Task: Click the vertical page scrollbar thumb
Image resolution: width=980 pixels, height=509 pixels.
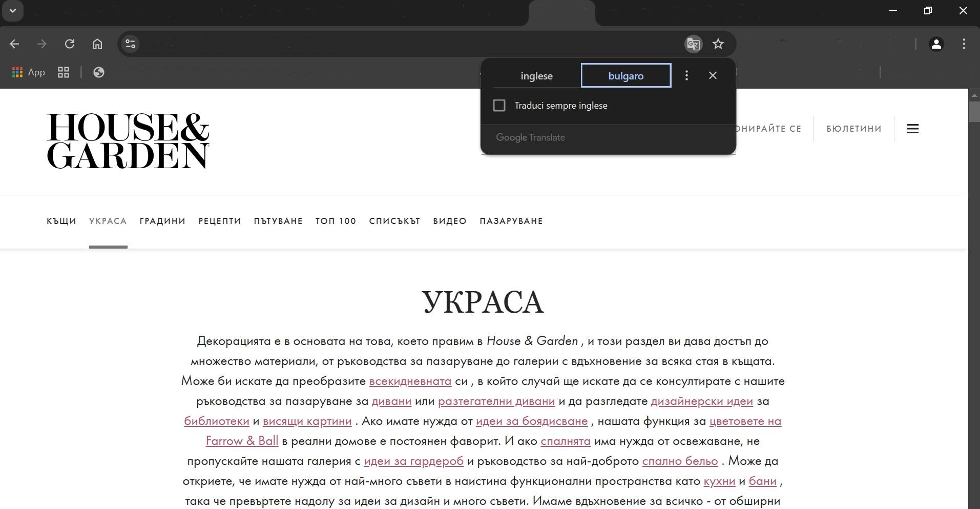Action: click(x=974, y=112)
